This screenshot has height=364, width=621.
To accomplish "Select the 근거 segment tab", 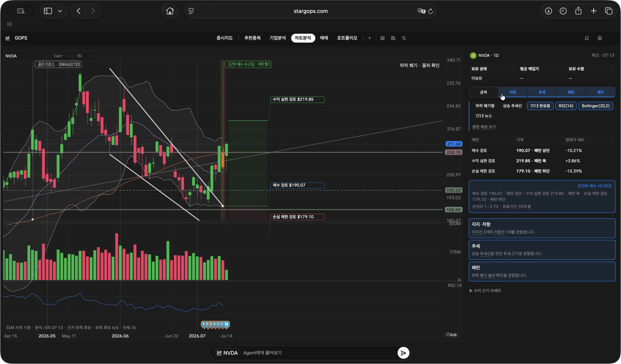I will tap(484, 92).
